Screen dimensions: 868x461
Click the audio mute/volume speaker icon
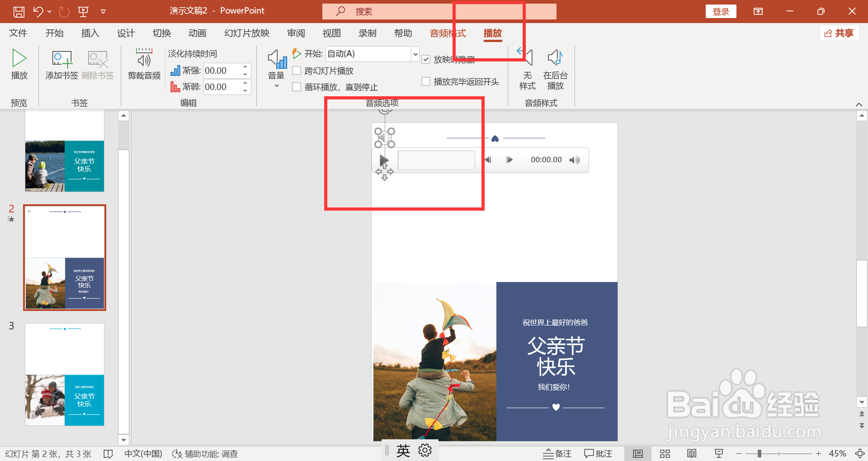point(574,160)
